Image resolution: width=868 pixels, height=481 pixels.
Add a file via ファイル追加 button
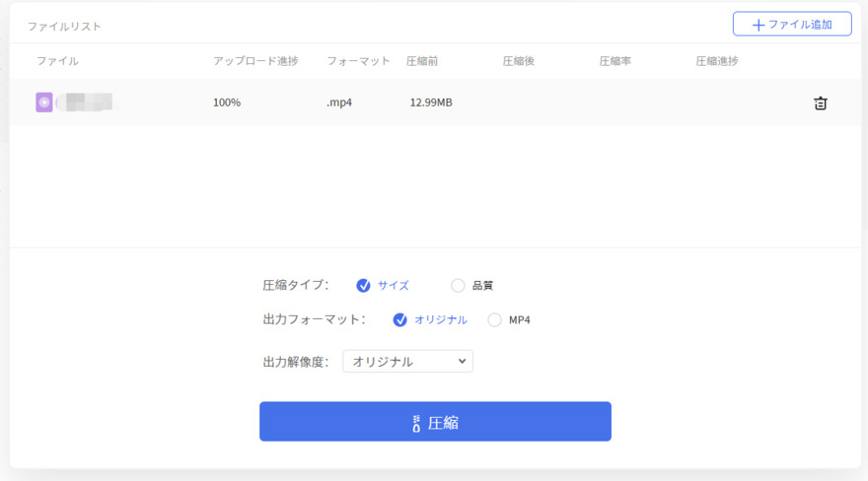point(792,25)
